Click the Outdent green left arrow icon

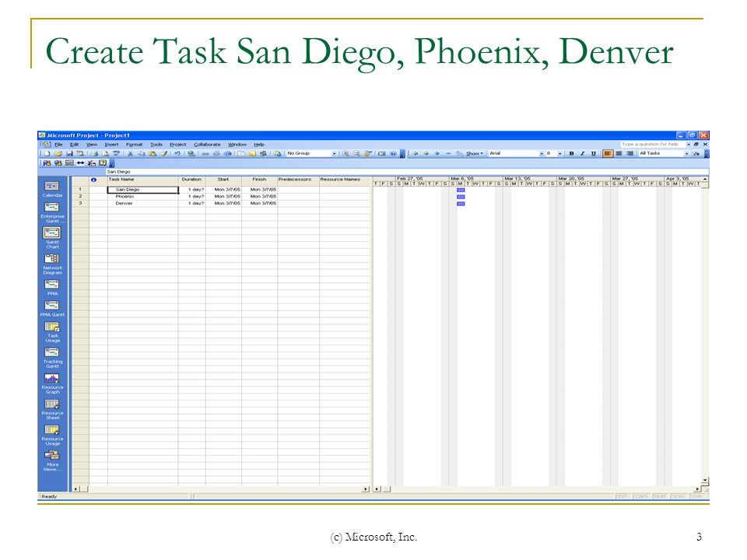tap(416, 153)
